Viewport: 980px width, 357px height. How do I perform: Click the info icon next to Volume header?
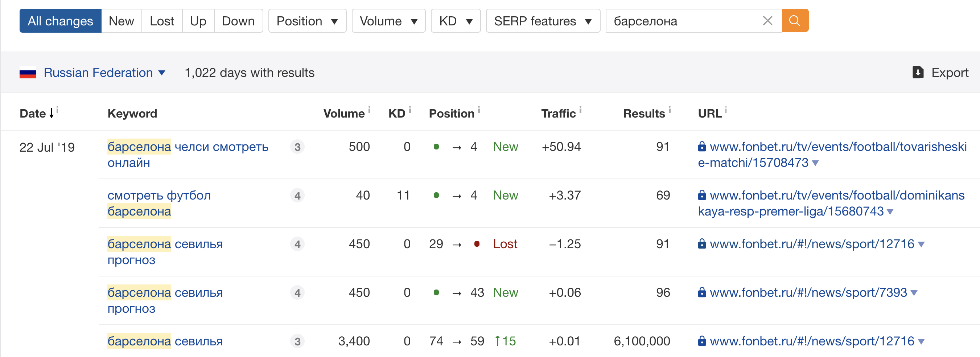coord(369,110)
